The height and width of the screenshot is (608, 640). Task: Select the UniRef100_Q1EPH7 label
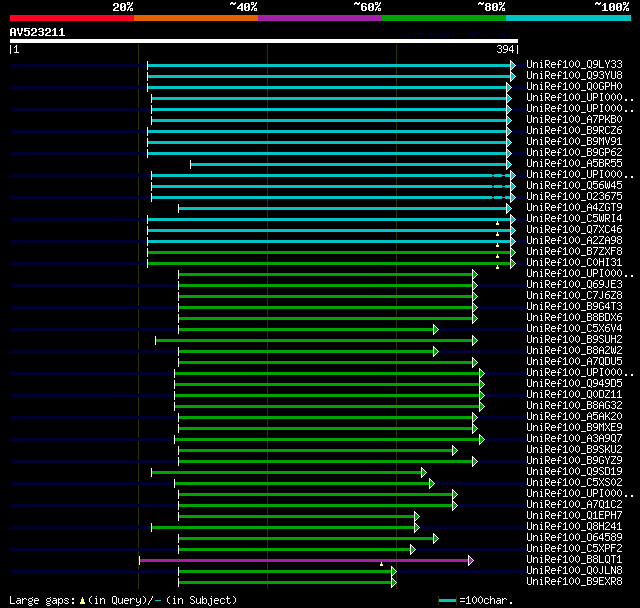[574, 516]
